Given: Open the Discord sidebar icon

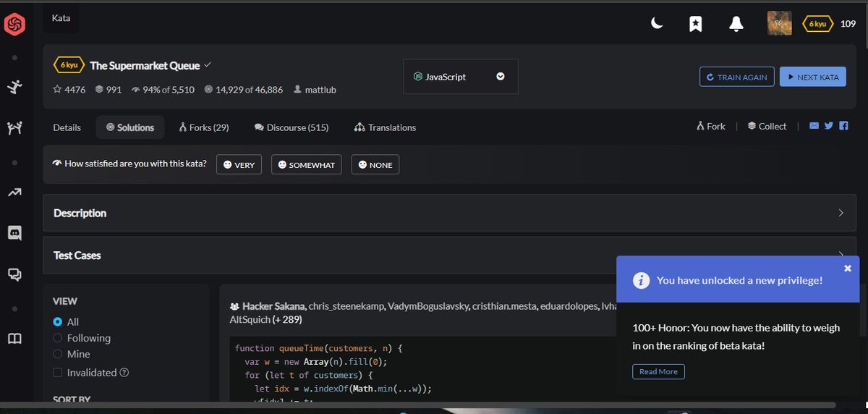Looking at the screenshot, I should [14, 233].
